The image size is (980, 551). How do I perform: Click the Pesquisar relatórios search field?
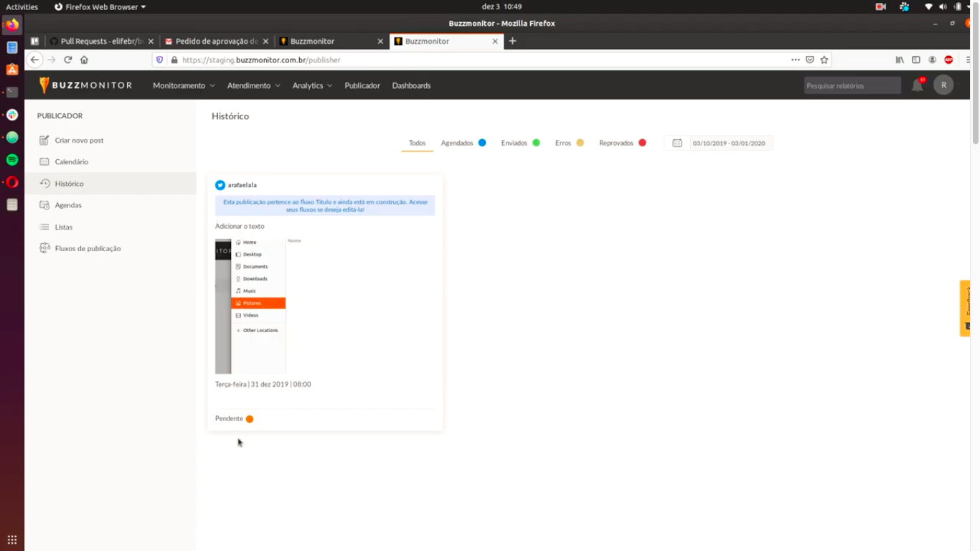pyautogui.click(x=851, y=85)
